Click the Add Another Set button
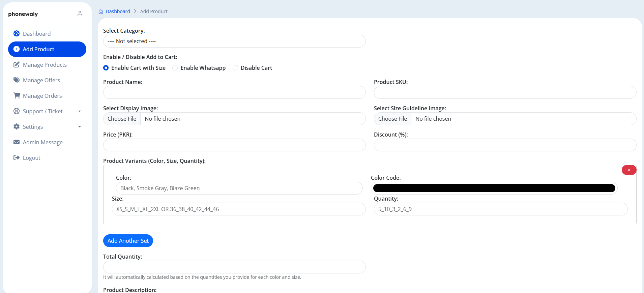 [128, 241]
